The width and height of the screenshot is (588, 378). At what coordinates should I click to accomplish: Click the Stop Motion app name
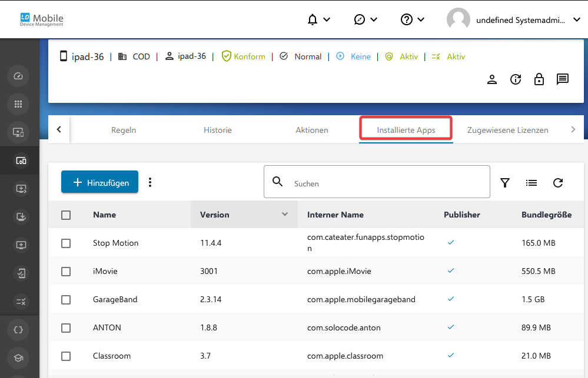pos(115,243)
